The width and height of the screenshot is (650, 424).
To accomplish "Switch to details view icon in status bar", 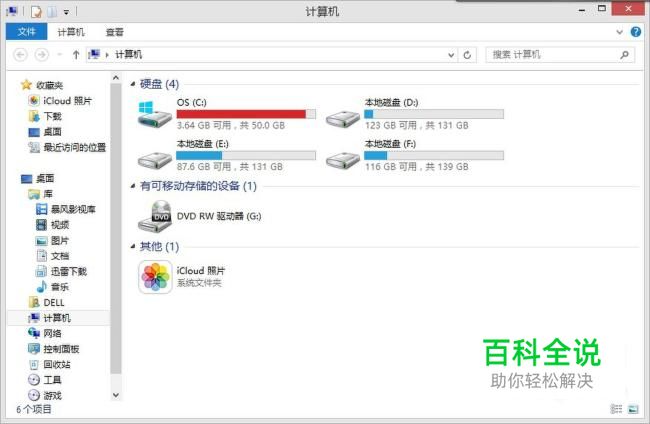I will pos(616,409).
